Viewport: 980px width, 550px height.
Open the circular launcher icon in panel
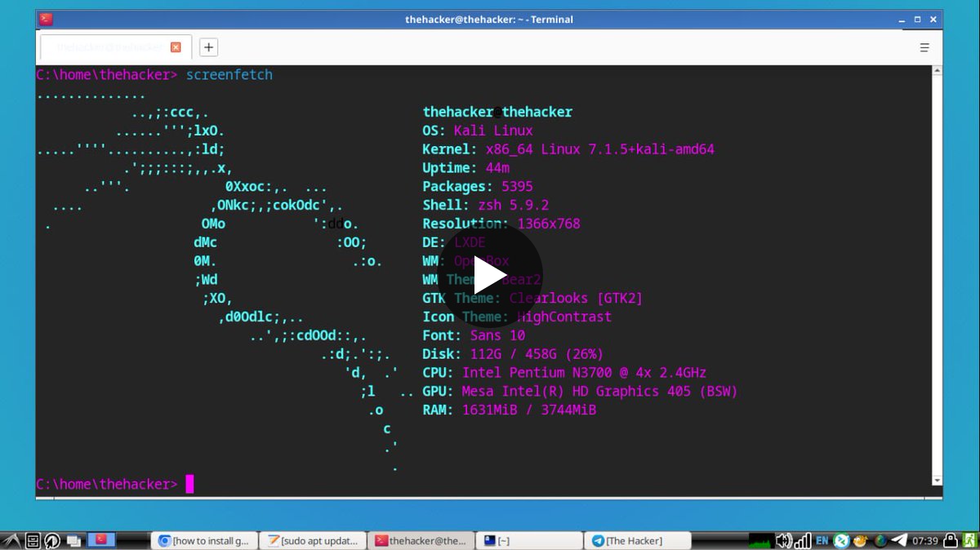(x=52, y=540)
